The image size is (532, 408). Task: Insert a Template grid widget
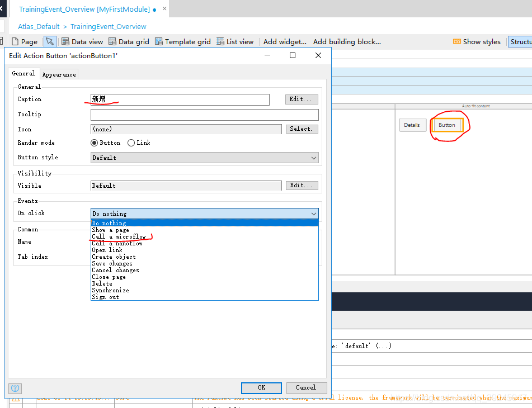tap(159, 42)
